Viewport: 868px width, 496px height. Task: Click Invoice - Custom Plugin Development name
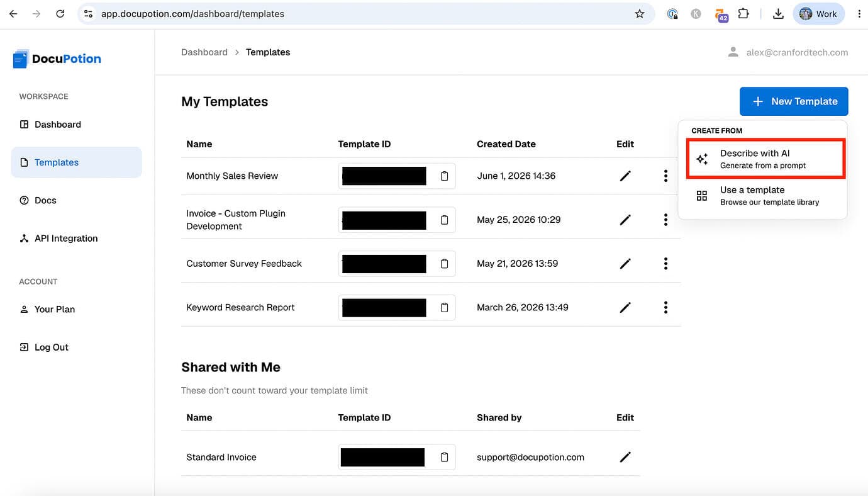click(236, 220)
